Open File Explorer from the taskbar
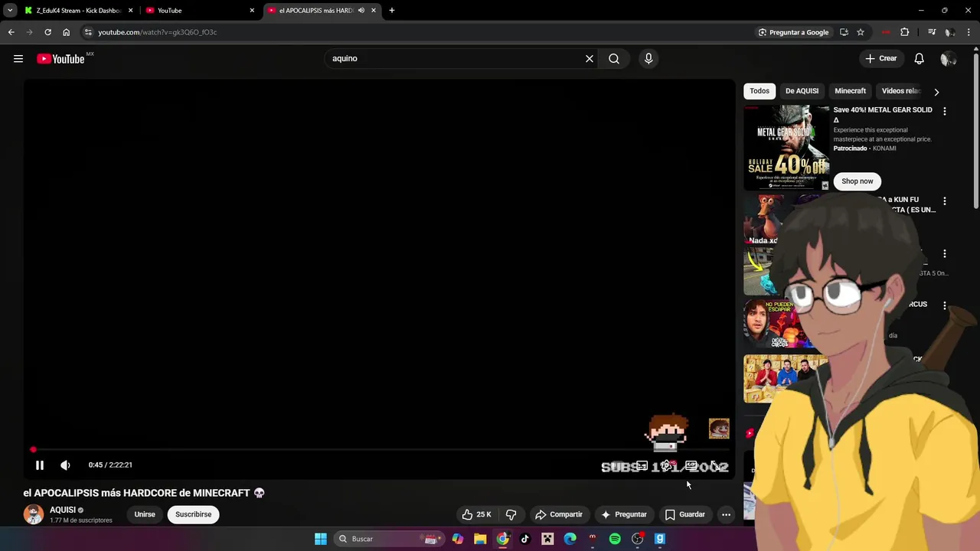The height and width of the screenshot is (551, 980). [x=480, y=539]
